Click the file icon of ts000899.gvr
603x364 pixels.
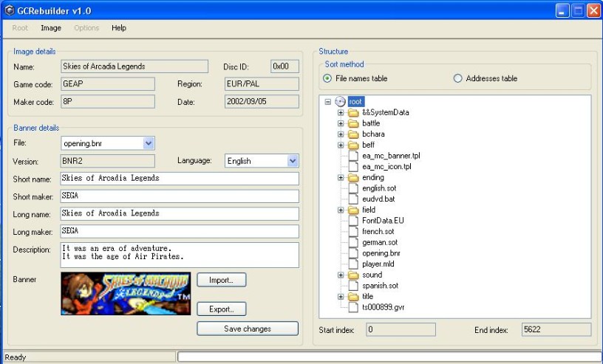click(353, 307)
